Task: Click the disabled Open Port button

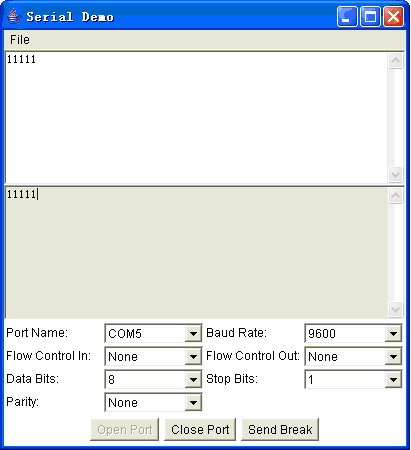Action: [x=125, y=429]
